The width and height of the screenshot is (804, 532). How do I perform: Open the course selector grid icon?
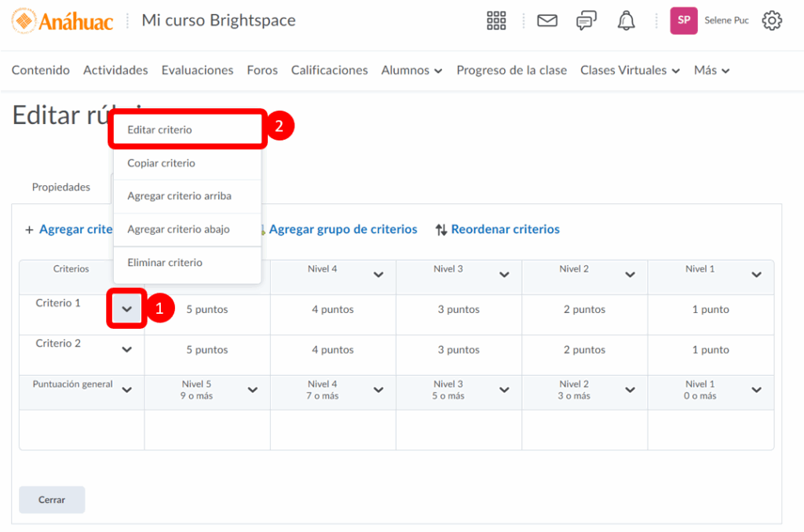pos(496,21)
